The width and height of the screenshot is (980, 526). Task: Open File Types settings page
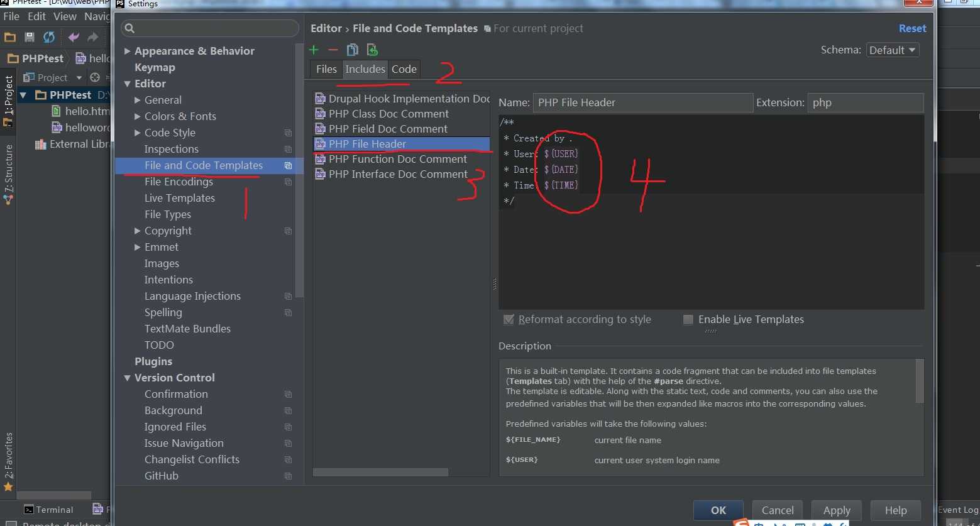coord(168,214)
